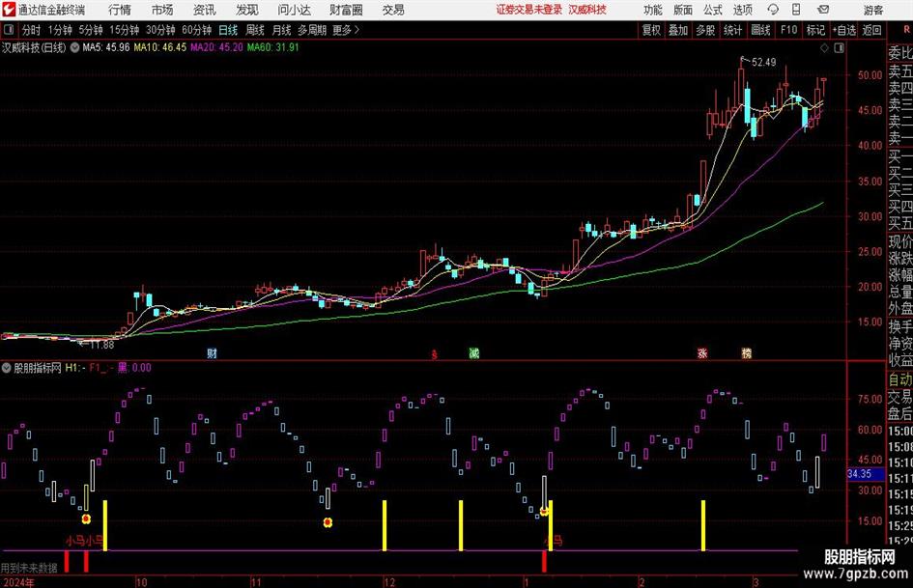Open the 多周期 multi-period view
The width and height of the screenshot is (913, 588).
[x=312, y=30]
